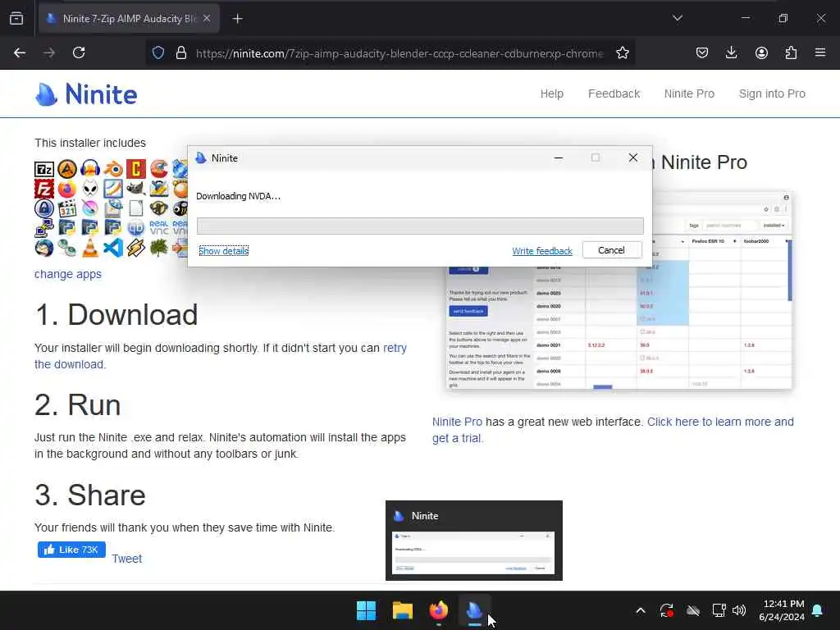The width and height of the screenshot is (840, 630).
Task: Click the Ninite taskbar icon
Action: 474,610
